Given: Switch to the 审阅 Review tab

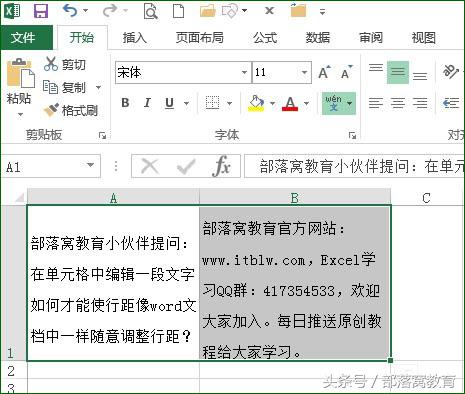Looking at the screenshot, I should point(371,37).
